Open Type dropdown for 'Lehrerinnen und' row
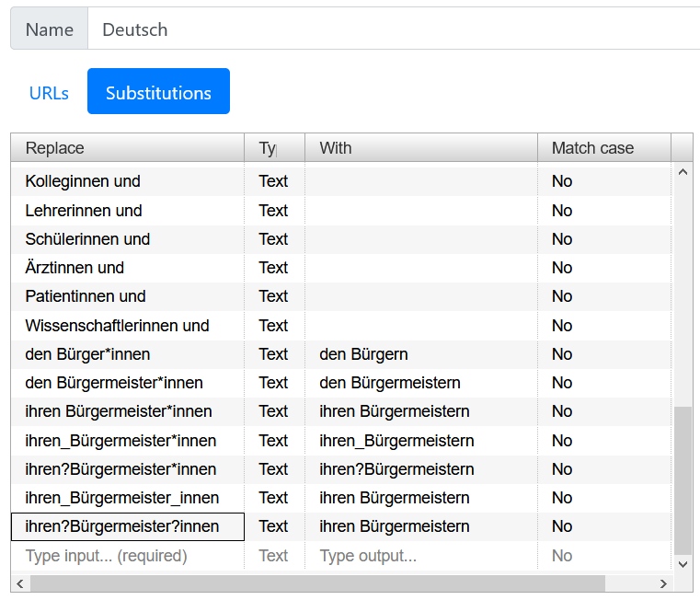This screenshot has height=600, width=700. [x=273, y=211]
